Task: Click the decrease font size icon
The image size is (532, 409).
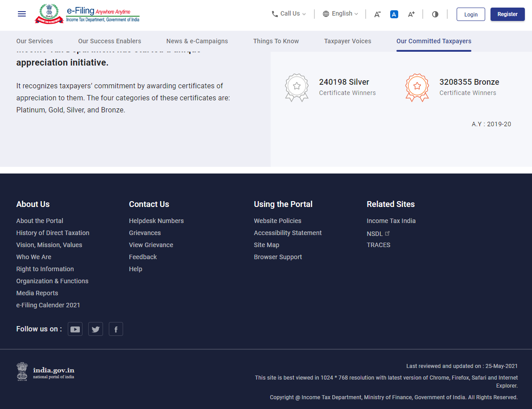Action: pos(377,14)
